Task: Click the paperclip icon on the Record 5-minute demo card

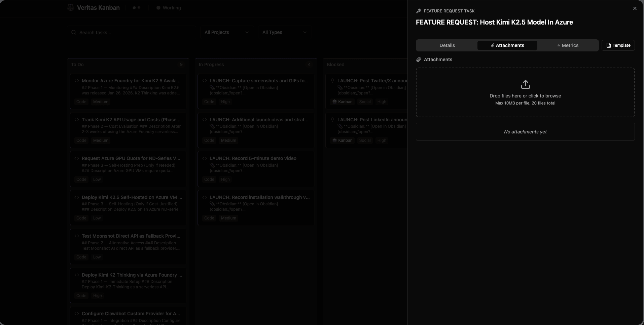Action: point(212,165)
